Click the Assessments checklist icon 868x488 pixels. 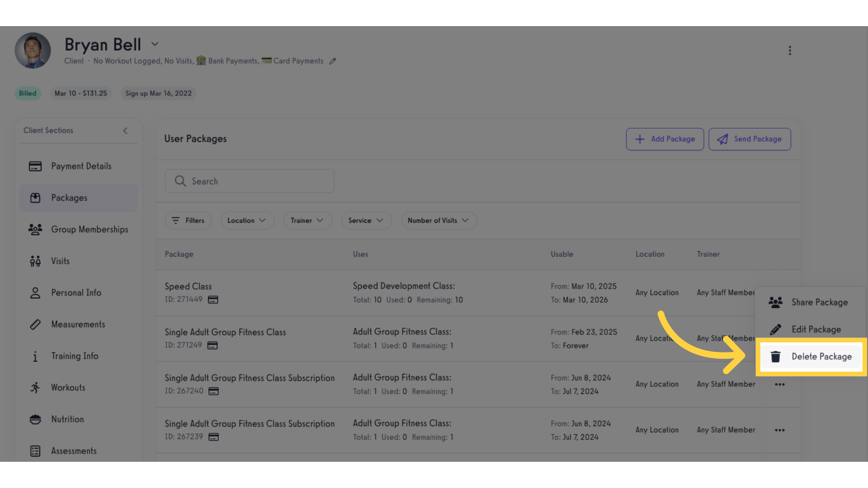(x=35, y=451)
